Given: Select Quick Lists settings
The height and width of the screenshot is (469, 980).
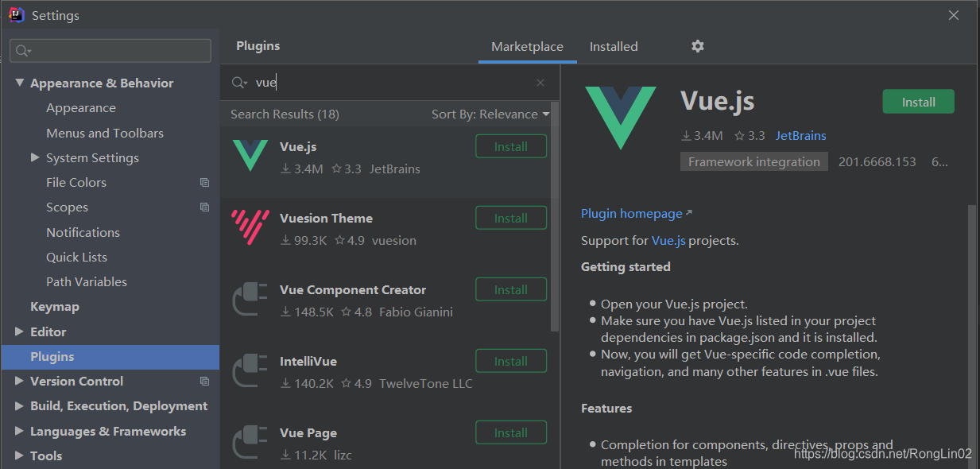Looking at the screenshot, I should pyautogui.click(x=76, y=258).
